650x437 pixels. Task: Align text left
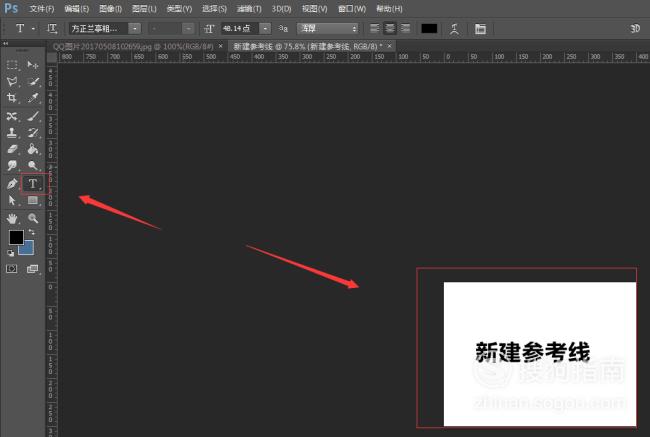coord(374,28)
